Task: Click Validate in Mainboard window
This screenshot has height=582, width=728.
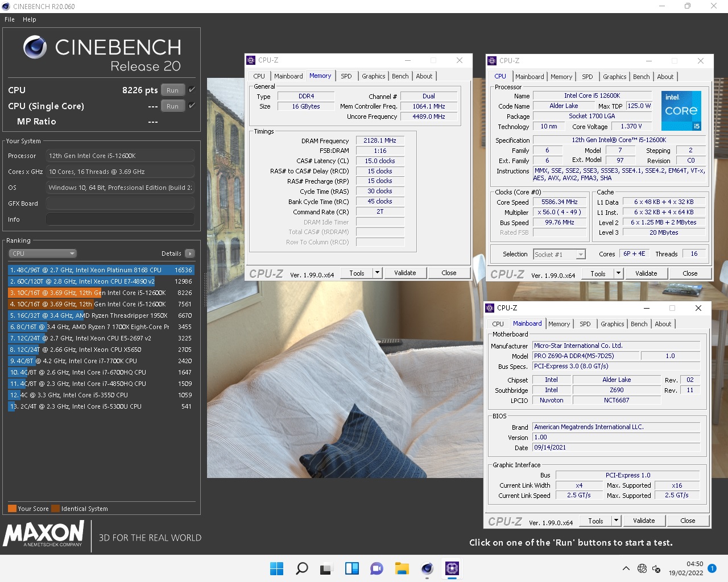Action: pyautogui.click(x=644, y=521)
